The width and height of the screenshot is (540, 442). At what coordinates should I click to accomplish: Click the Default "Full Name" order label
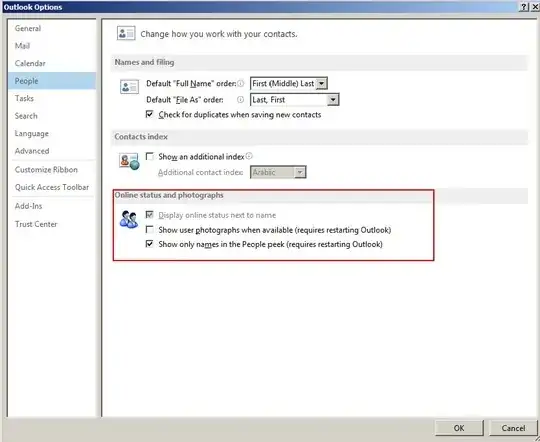[191, 84]
